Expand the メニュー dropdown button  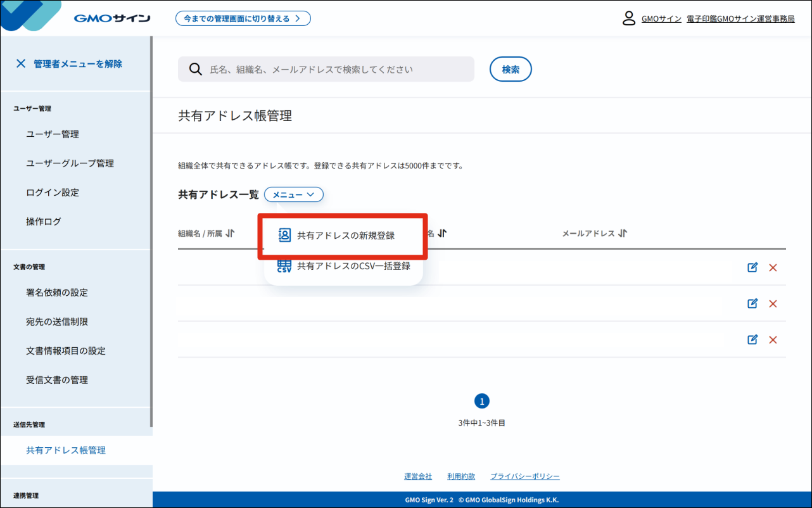click(x=294, y=194)
